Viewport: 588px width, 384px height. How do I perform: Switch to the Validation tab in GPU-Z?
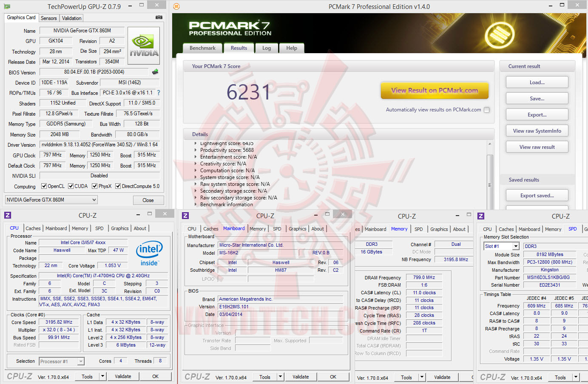(71, 18)
